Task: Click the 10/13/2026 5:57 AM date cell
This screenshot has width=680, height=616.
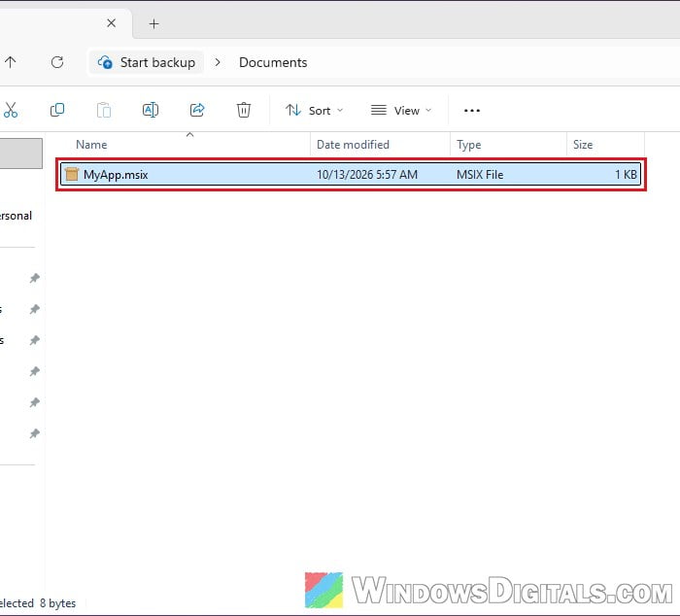Action: tap(367, 175)
